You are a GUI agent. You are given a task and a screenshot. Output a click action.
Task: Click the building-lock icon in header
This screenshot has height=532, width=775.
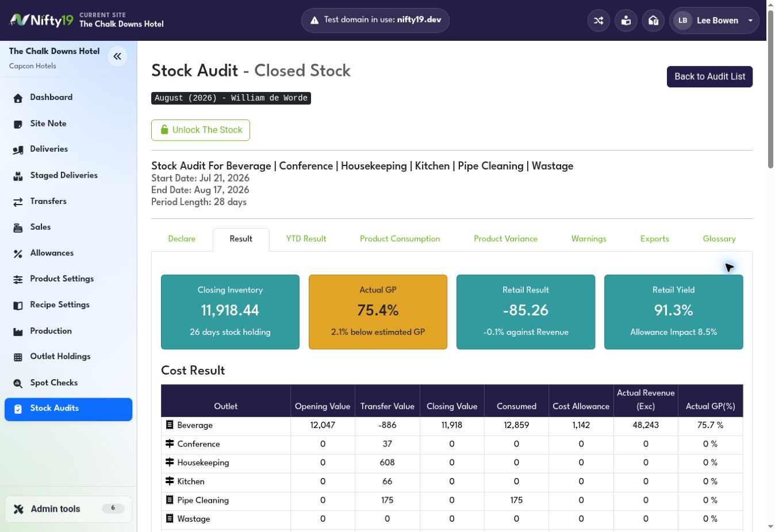pos(653,21)
